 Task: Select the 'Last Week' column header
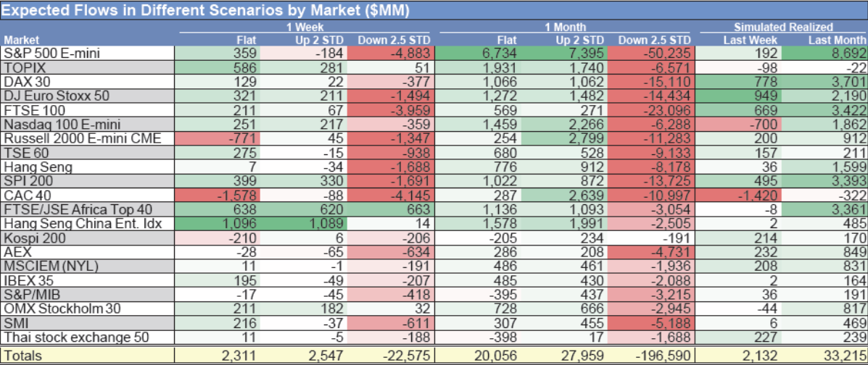tap(751, 40)
